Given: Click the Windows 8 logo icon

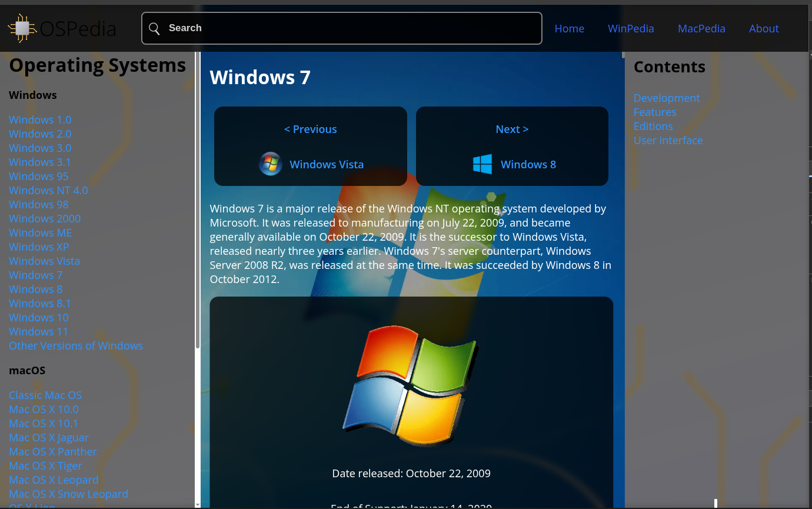Looking at the screenshot, I should 482,164.
